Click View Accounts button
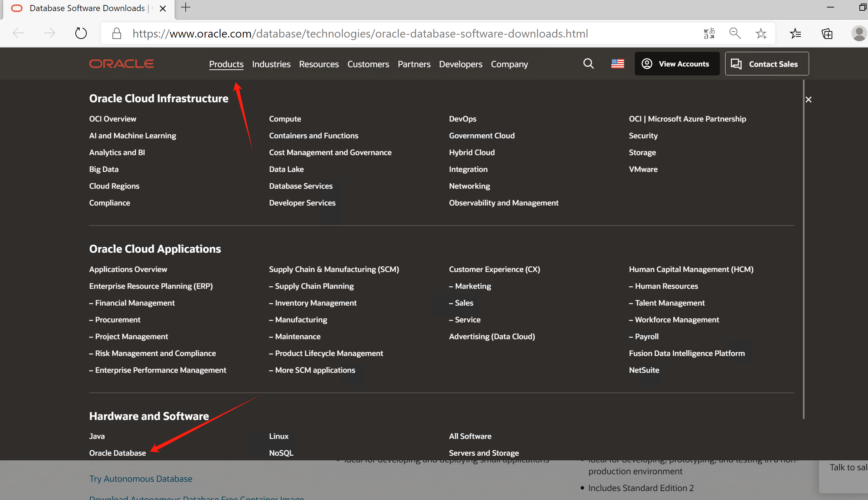 click(677, 64)
